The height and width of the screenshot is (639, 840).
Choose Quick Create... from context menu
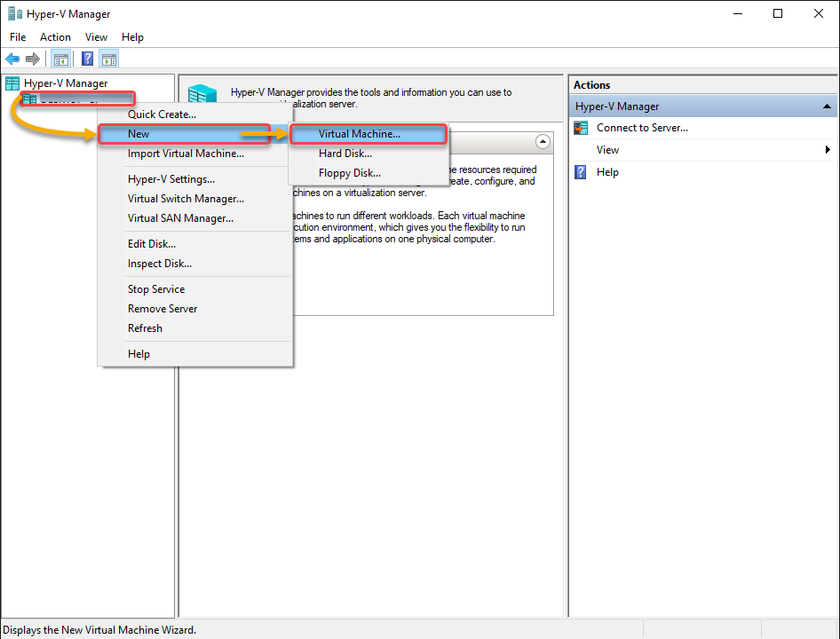click(195, 114)
